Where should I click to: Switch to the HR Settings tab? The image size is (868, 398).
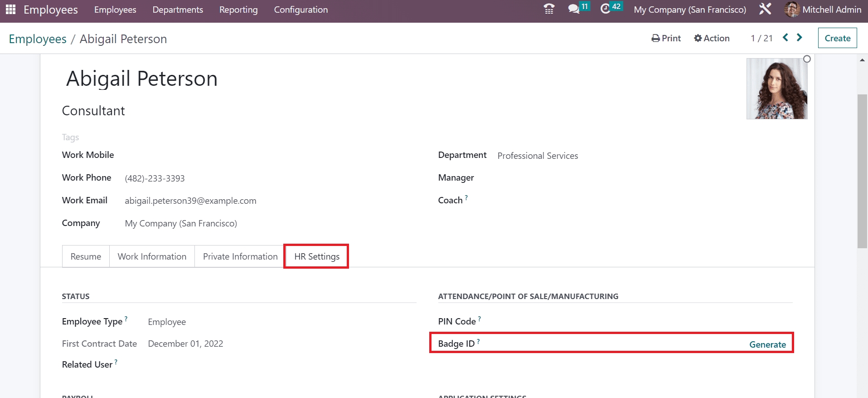[x=316, y=256]
